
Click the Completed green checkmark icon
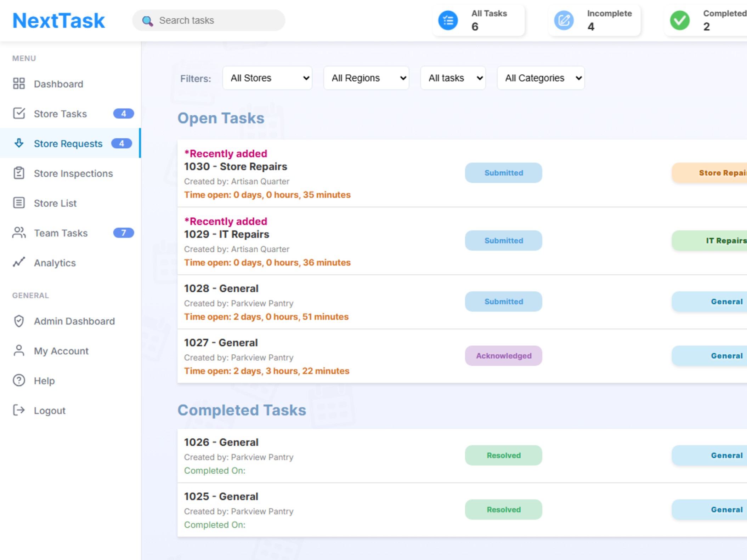click(679, 20)
